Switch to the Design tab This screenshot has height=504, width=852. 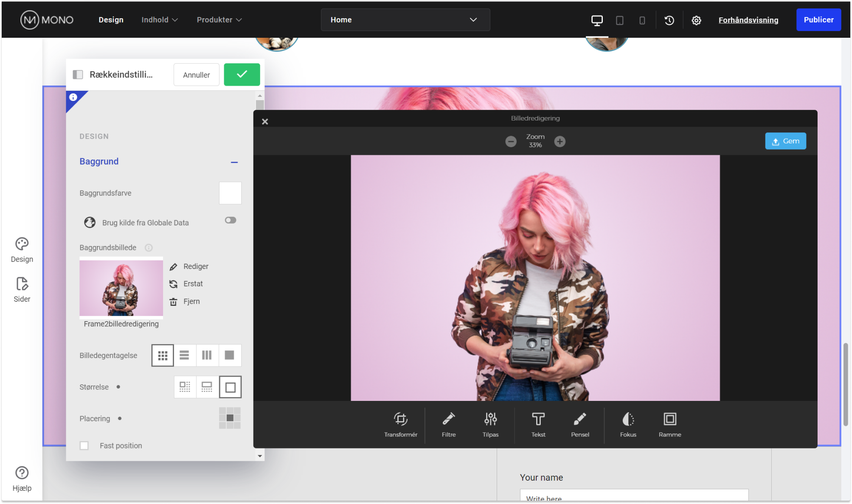pyautogui.click(x=111, y=20)
